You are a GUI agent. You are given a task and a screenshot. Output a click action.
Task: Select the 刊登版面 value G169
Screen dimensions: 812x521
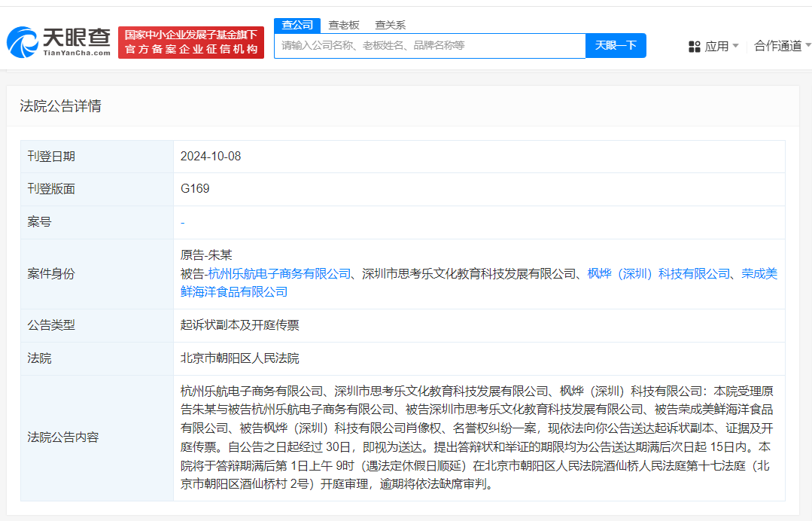click(x=195, y=188)
